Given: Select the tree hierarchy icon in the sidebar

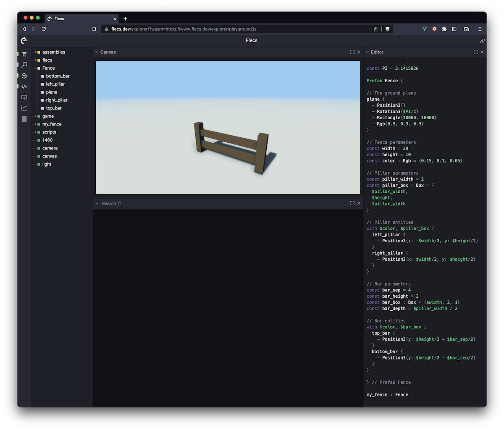Looking at the screenshot, I should point(24,54).
